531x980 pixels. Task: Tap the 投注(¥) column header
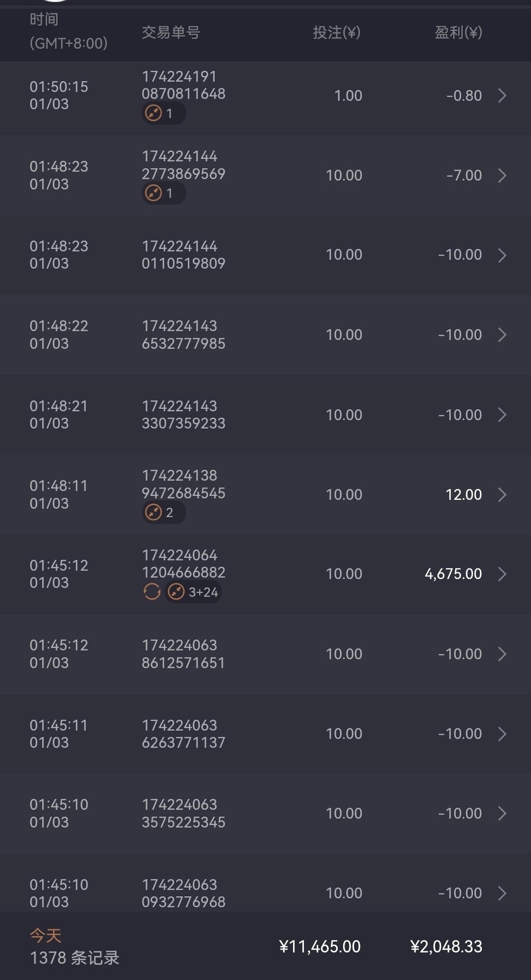coord(336,32)
